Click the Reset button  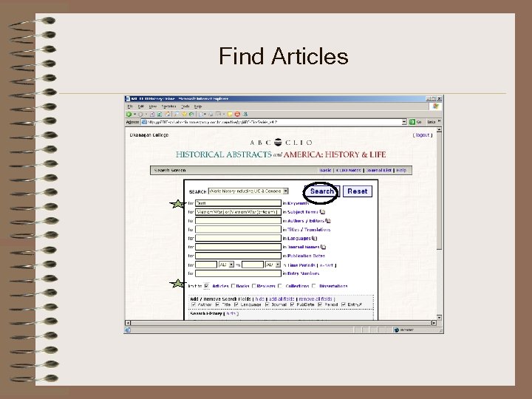(358, 191)
